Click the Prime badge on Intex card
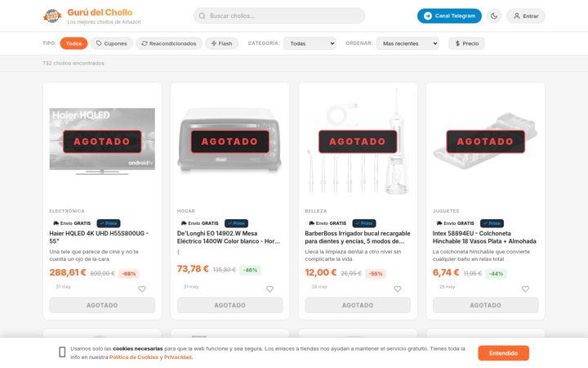This screenshot has width=588, height=368. click(x=492, y=223)
